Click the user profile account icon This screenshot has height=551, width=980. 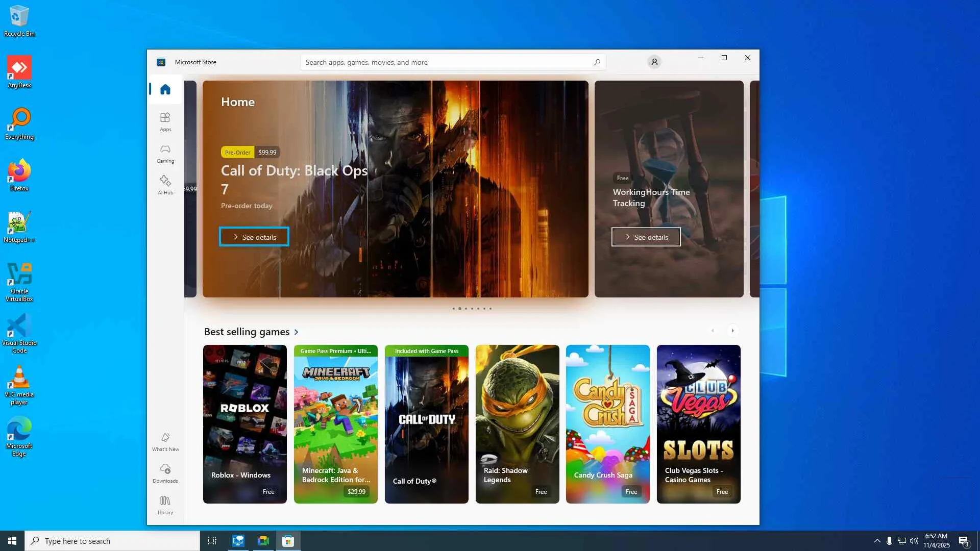pos(654,62)
